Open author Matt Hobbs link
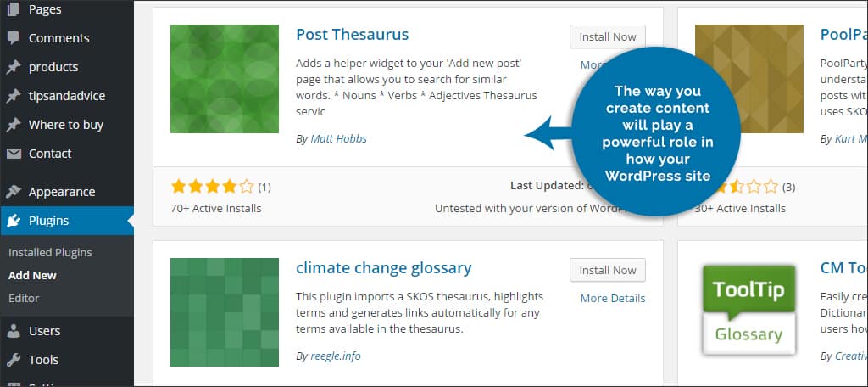 [338, 138]
